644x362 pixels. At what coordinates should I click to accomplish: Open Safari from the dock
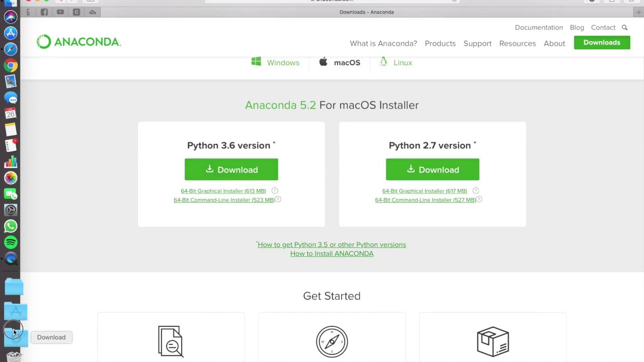pyautogui.click(x=11, y=49)
